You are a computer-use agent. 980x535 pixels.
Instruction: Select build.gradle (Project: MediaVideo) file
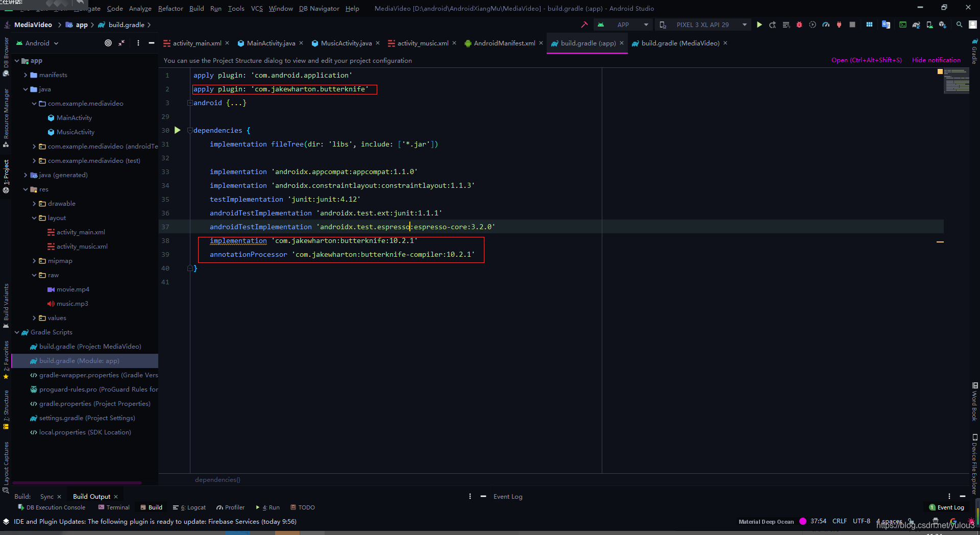coord(90,347)
